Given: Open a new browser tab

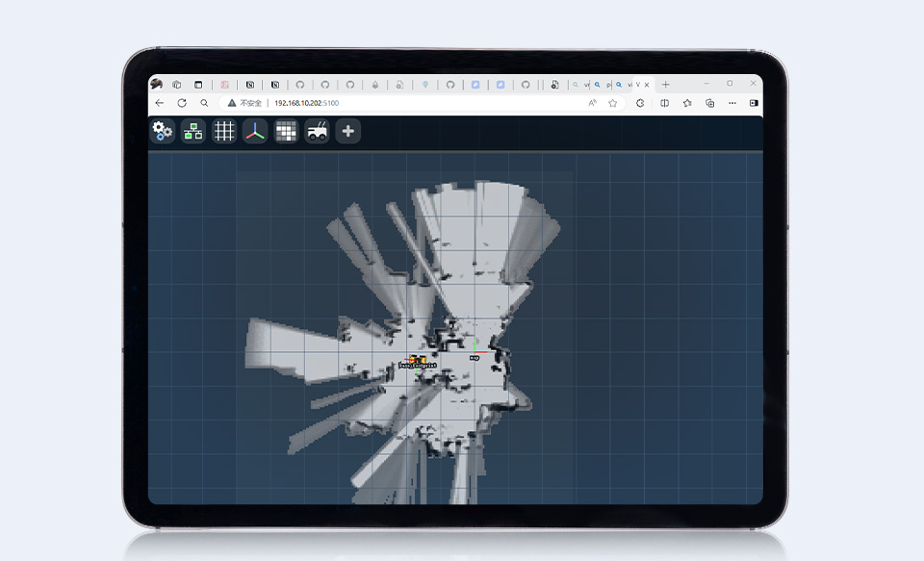Looking at the screenshot, I should pos(665,85).
